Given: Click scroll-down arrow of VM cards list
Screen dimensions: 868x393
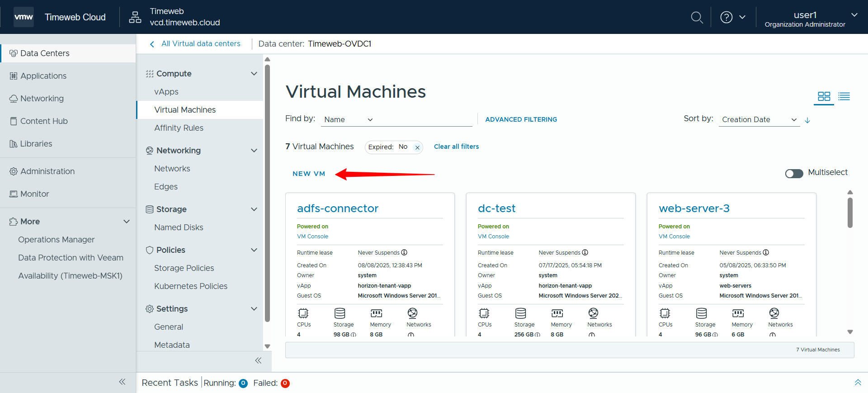Looking at the screenshot, I should click(850, 332).
